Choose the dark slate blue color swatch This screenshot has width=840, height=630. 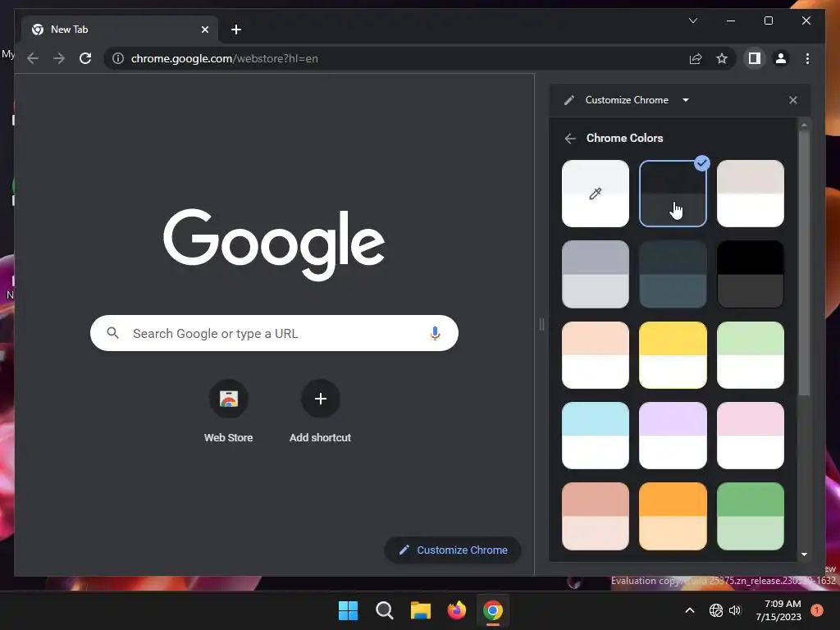pos(673,274)
